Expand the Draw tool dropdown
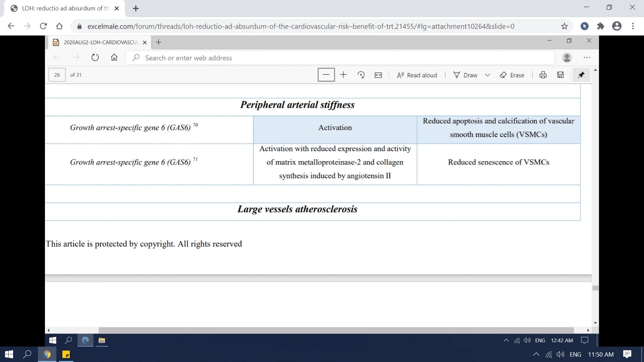The width and height of the screenshot is (644, 362). [487, 75]
